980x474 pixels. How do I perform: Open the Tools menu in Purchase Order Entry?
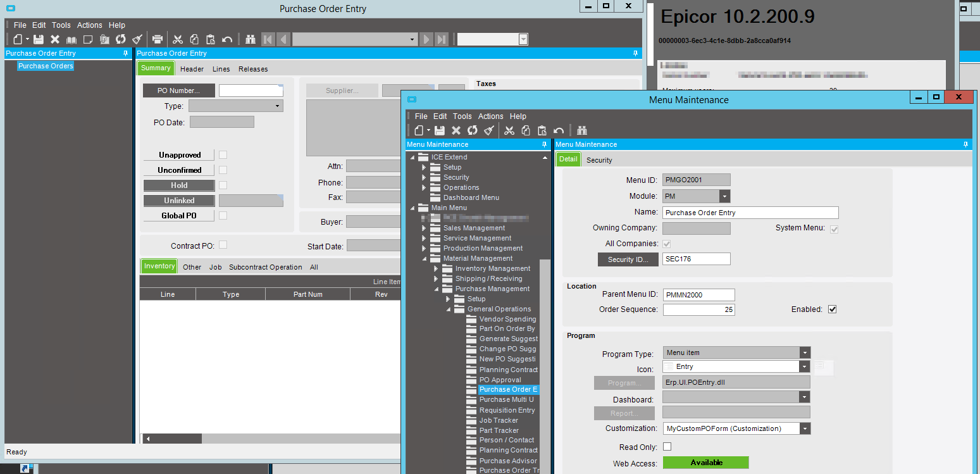coord(61,25)
